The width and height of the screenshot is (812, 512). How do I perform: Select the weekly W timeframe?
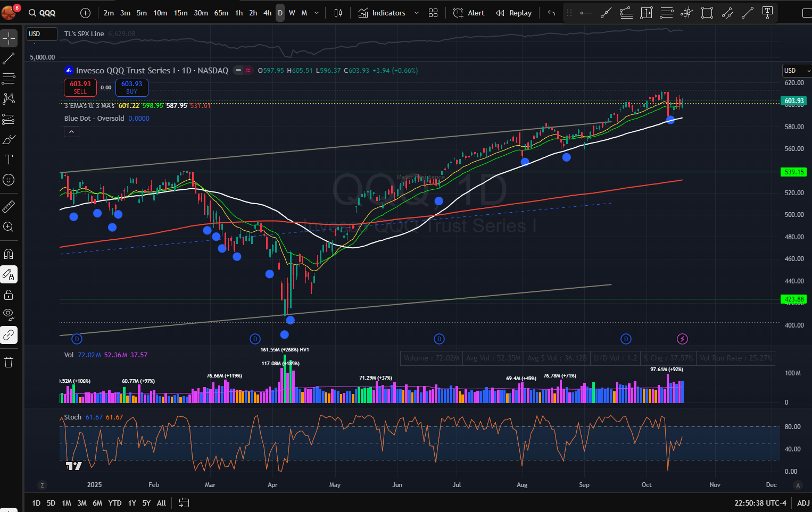(x=292, y=13)
